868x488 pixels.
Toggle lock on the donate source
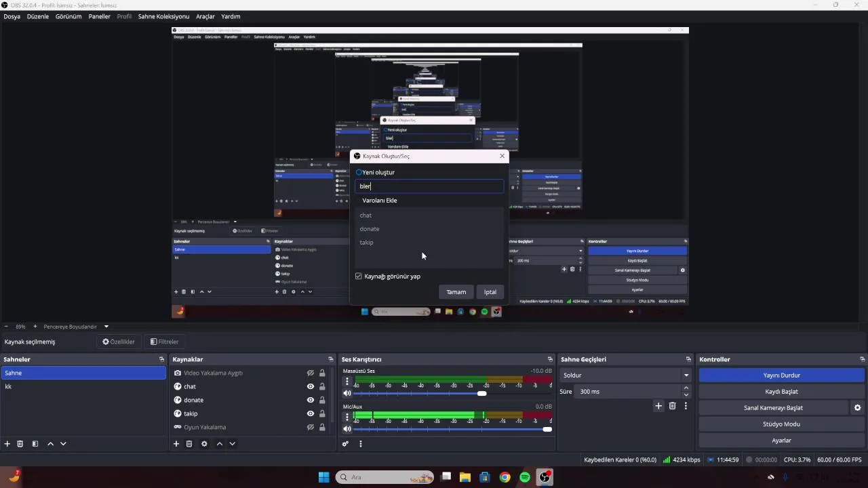pos(322,400)
